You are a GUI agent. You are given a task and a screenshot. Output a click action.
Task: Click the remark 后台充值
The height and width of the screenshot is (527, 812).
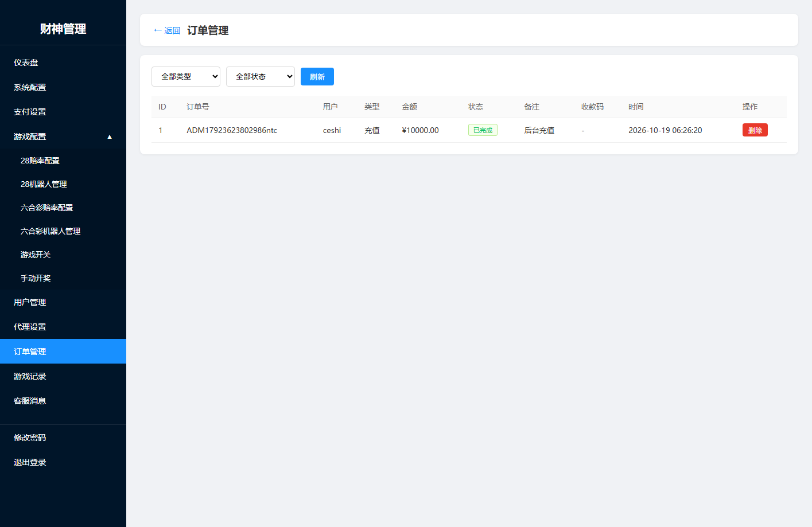(x=539, y=130)
